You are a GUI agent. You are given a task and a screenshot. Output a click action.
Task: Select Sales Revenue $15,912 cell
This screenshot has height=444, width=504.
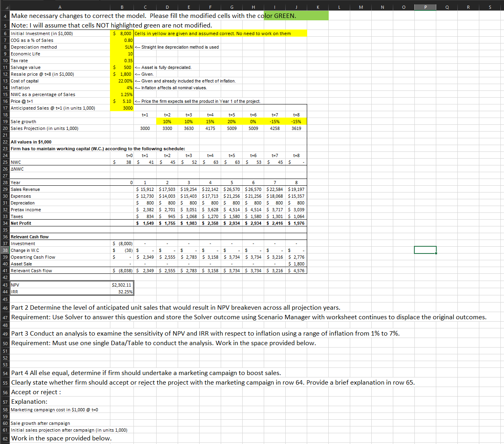145,189
